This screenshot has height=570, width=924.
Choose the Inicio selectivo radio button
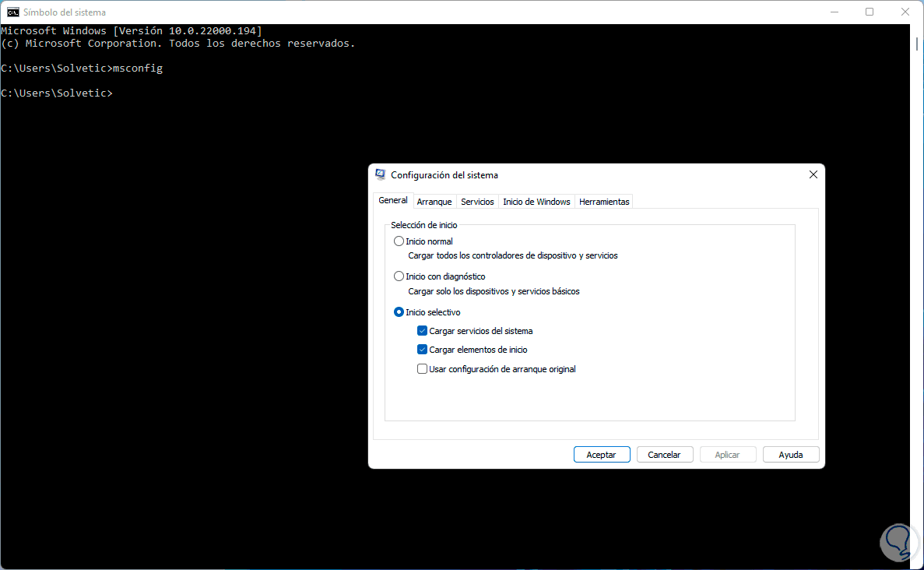click(x=399, y=311)
